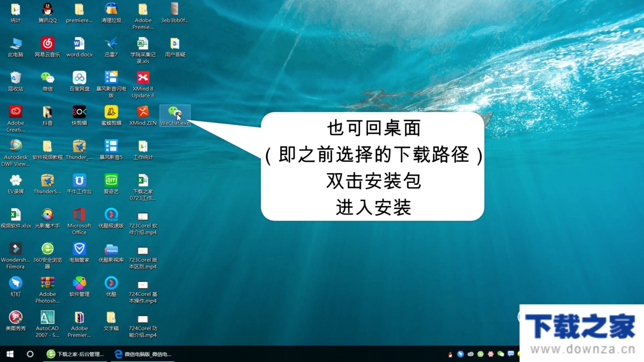
Task: Select 724Corel 基本操作.mp4 file
Action: 143,292
